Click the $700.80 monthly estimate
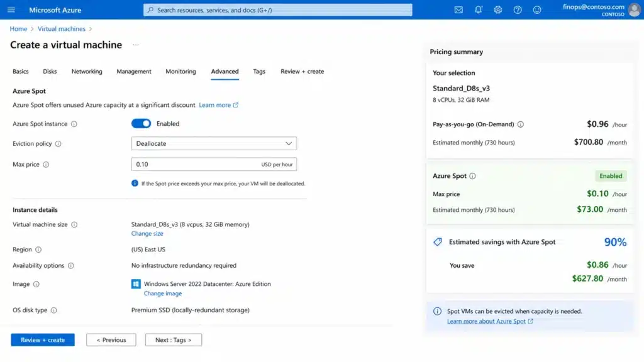This screenshot has width=644, height=362. (589, 142)
